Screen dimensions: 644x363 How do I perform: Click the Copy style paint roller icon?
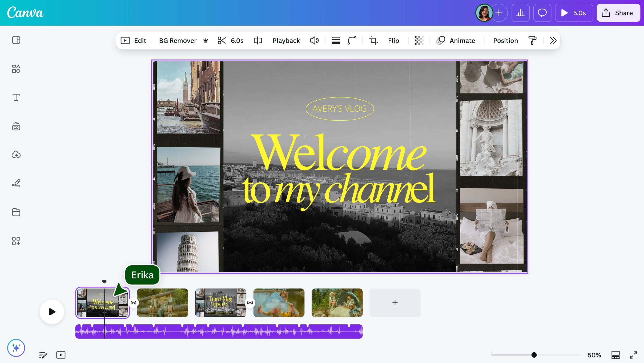tap(532, 40)
